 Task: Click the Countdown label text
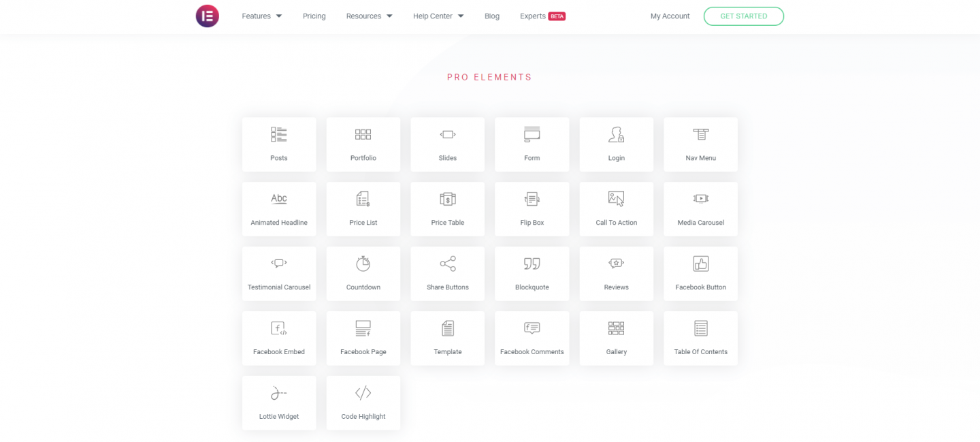(363, 287)
